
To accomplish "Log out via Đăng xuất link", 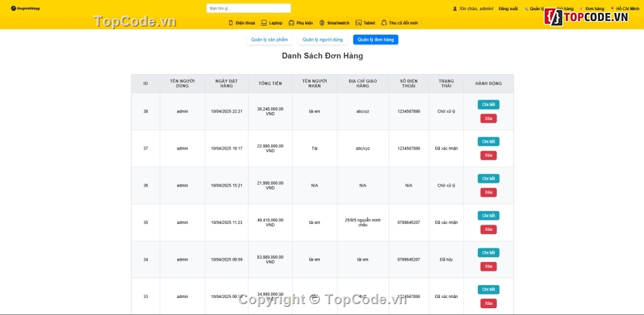I will click(508, 9).
